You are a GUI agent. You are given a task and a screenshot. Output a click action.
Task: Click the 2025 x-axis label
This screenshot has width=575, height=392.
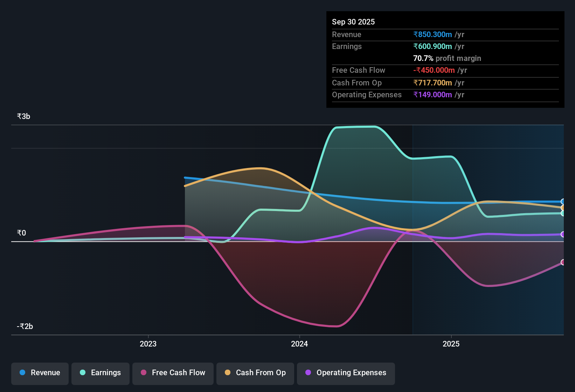[451, 344]
